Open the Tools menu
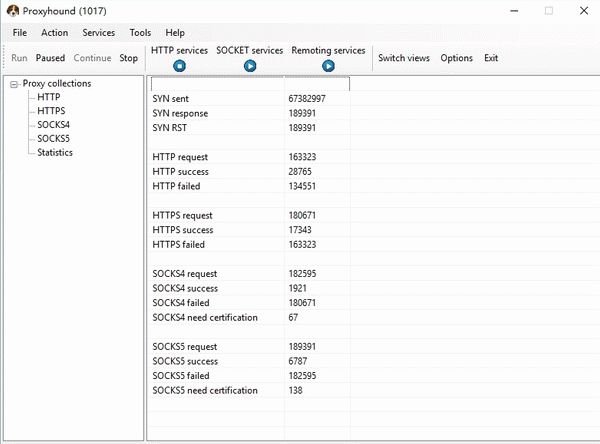 [x=140, y=33]
